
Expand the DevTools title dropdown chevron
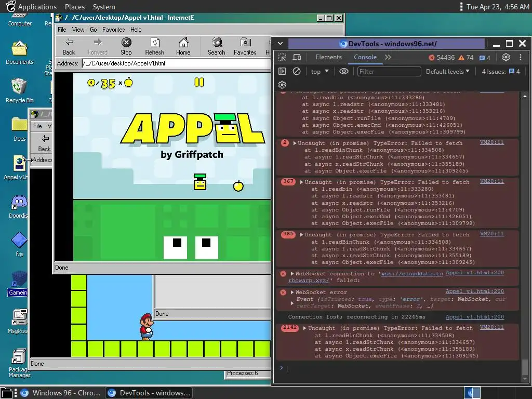pos(280,44)
